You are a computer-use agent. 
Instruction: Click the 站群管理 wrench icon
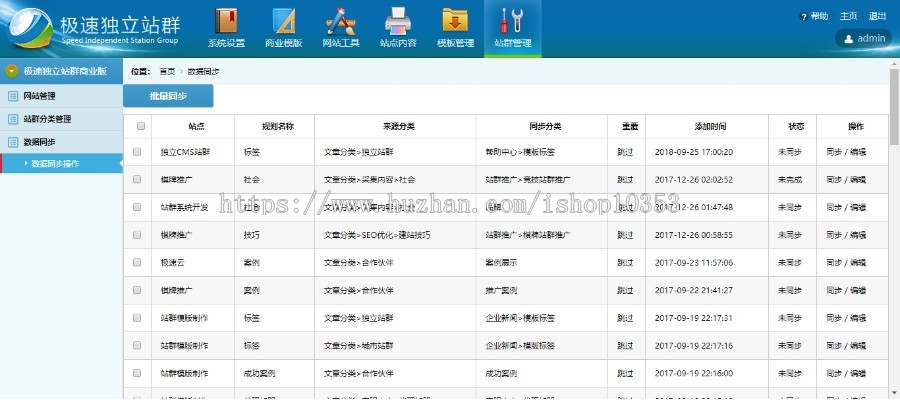tap(512, 21)
